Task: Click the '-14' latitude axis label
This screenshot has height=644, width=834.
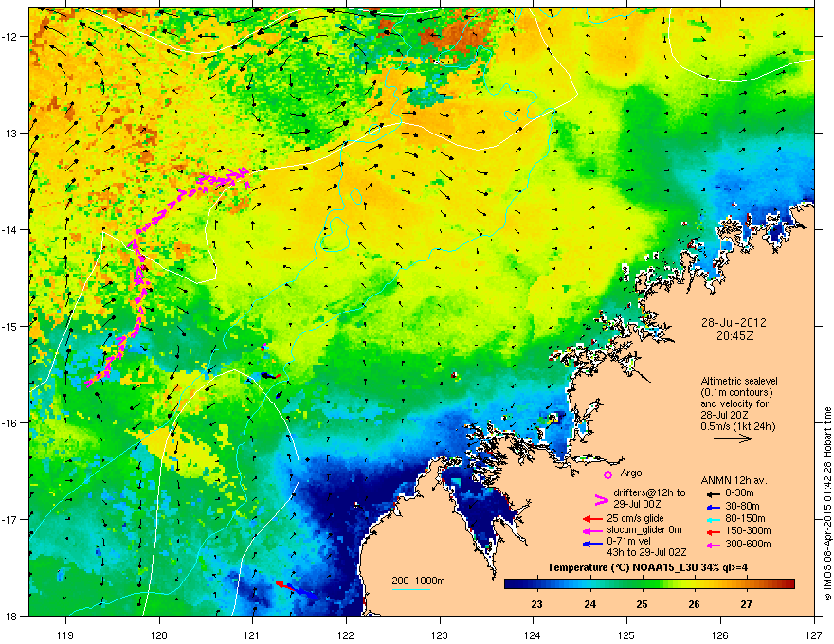Action: pos(9,229)
